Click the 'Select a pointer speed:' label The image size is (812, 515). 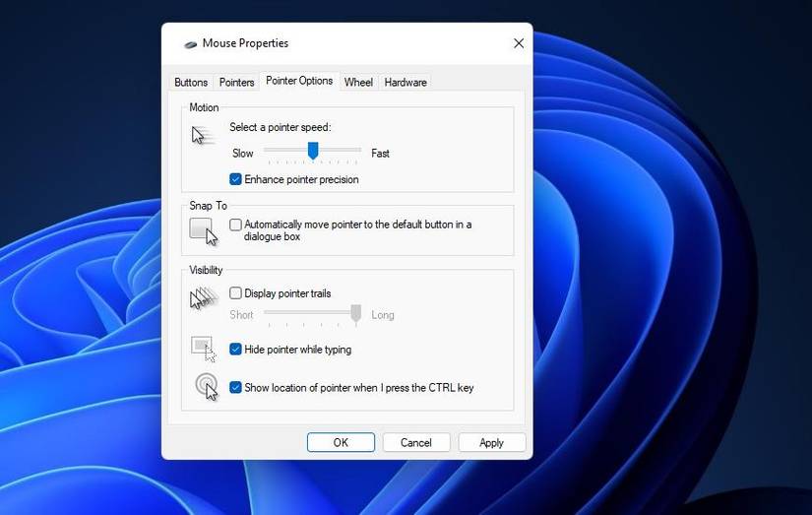click(x=281, y=127)
